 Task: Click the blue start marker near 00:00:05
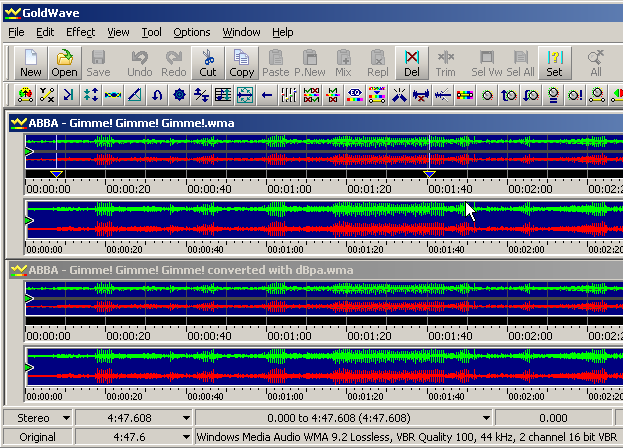(x=56, y=174)
